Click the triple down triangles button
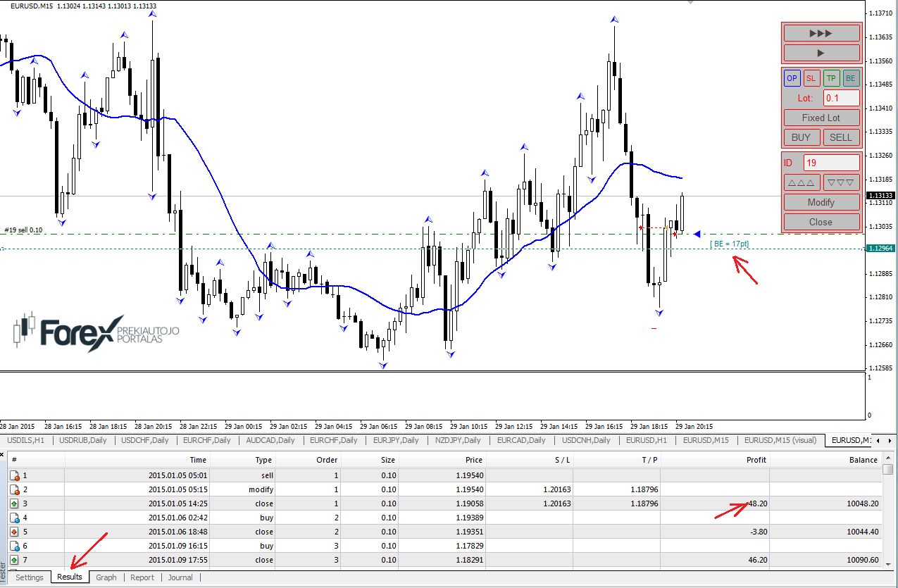 (x=841, y=182)
